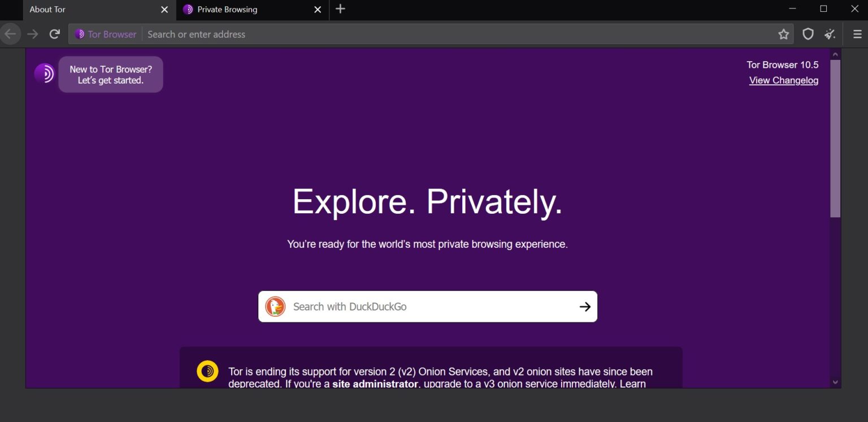Open a new tab with plus button

pyautogui.click(x=340, y=9)
